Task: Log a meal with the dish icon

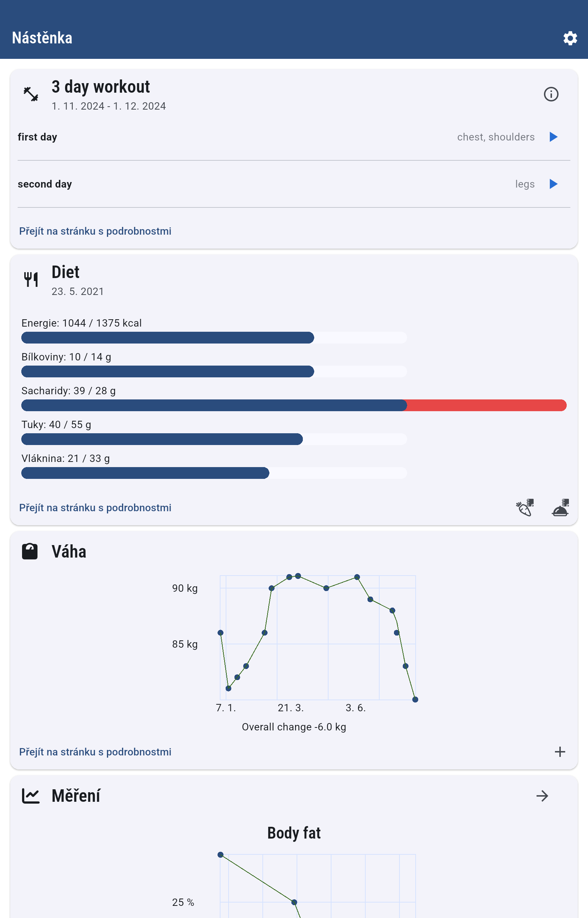Action: click(x=560, y=507)
